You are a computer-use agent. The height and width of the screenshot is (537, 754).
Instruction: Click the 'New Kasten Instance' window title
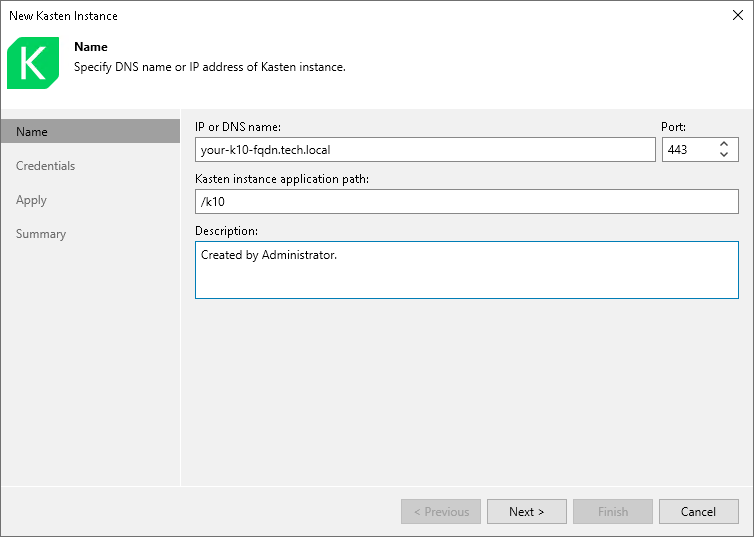pyautogui.click(x=63, y=16)
